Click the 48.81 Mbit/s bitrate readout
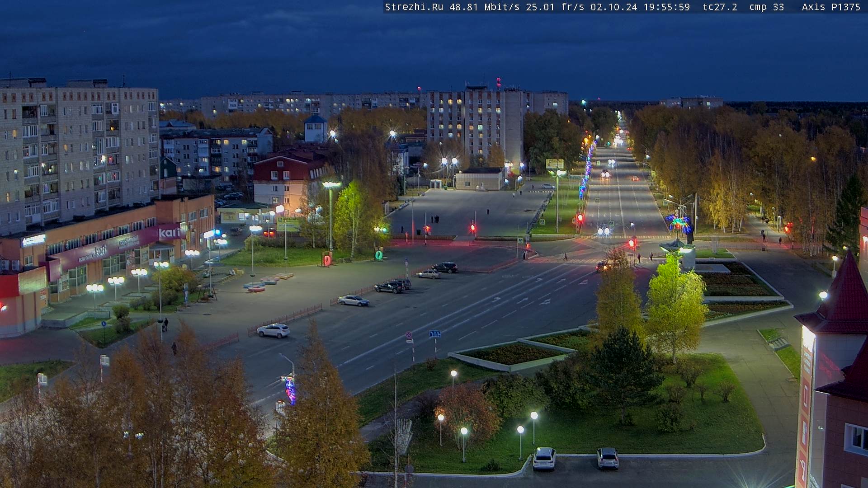Image resolution: width=868 pixels, height=488 pixels. pyautogui.click(x=484, y=7)
